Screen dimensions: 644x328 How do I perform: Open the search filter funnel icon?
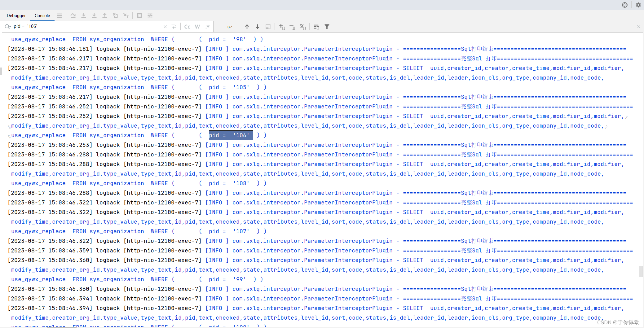click(x=327, y=27)
